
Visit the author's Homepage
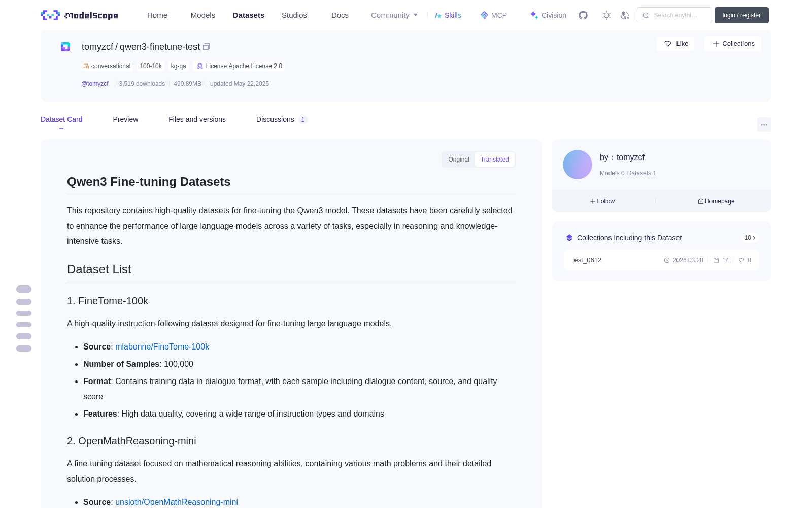point(716,201)
